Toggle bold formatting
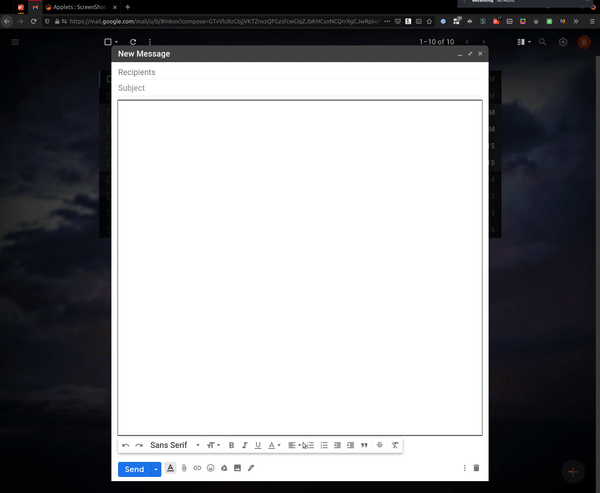600x493 pixels. tap(232, 445)
